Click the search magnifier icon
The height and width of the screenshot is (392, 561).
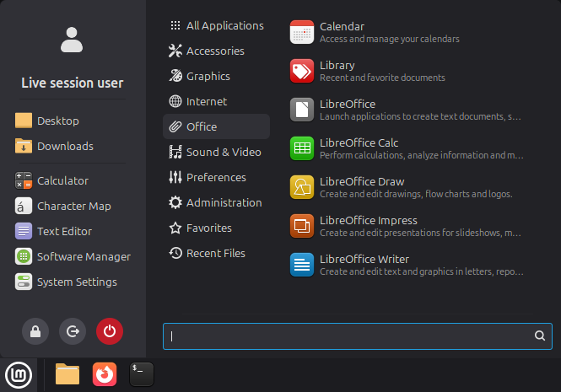pos(540,336)
